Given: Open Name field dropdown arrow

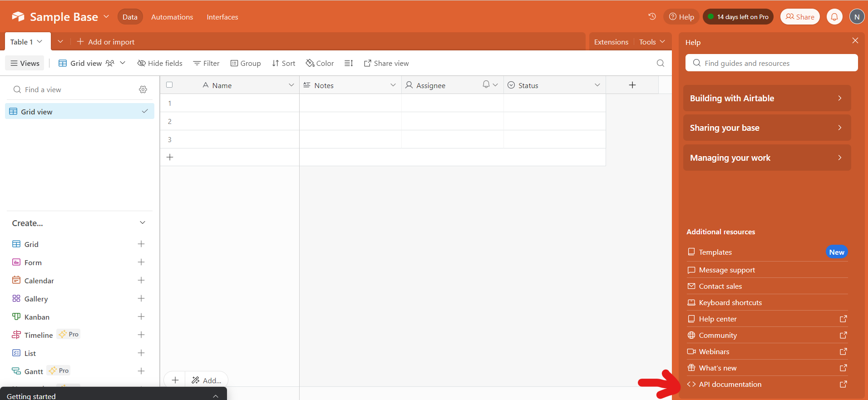Looking at the screenshot, I should 291,85.
